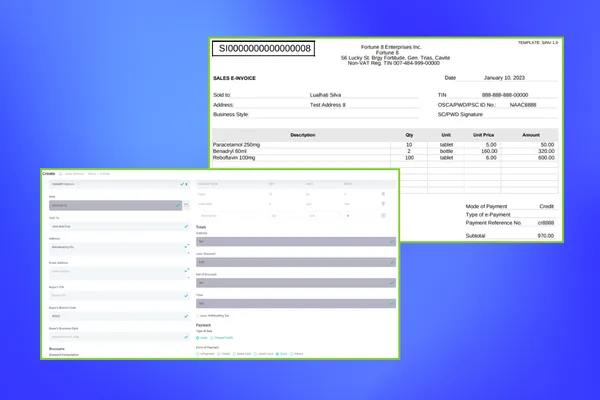Click the Qty input in the new item row
This screenshot has width=600, height=400.
pos(286,216)
